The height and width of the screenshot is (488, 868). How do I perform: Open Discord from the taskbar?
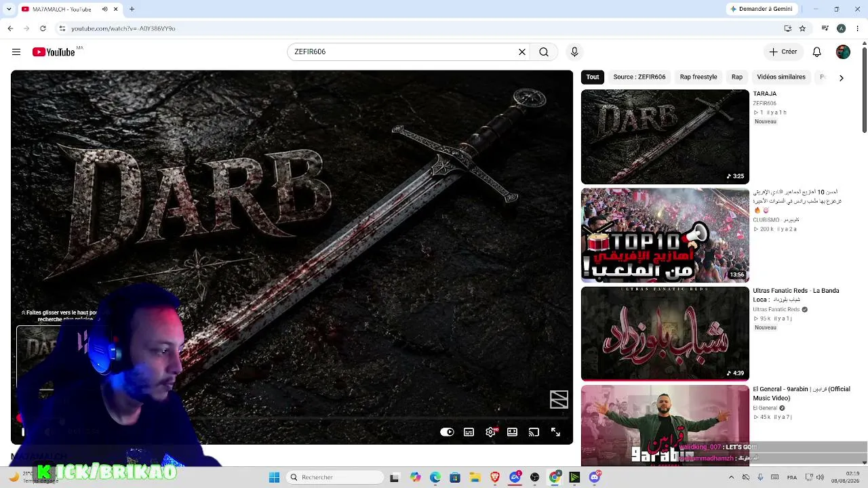[595, 478]
